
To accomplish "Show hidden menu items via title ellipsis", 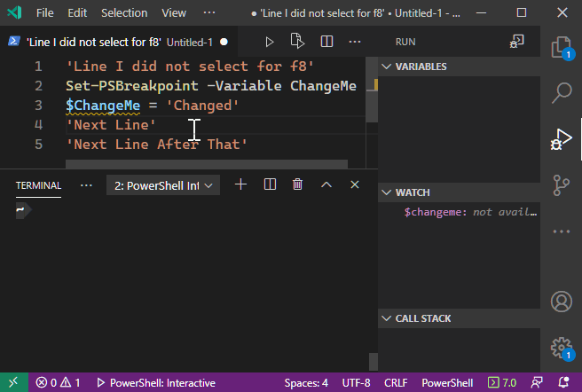I will point(209,13).
